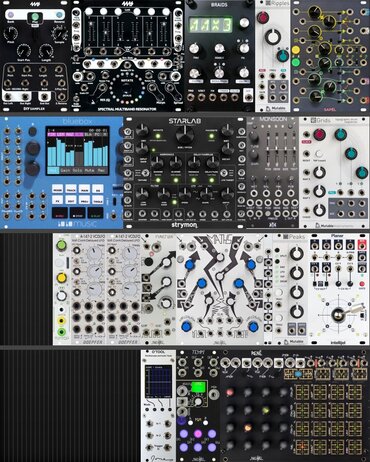
Task: Push the EDIT button on bluebox
Action: point(71,201)
